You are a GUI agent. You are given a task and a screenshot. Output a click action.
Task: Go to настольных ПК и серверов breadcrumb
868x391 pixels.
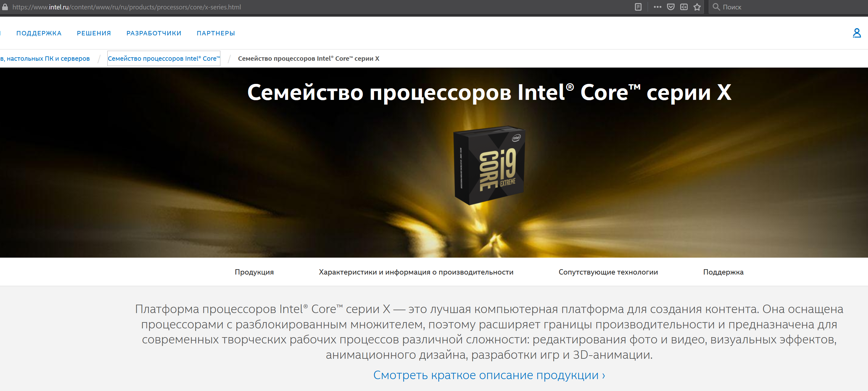point(45,58)
